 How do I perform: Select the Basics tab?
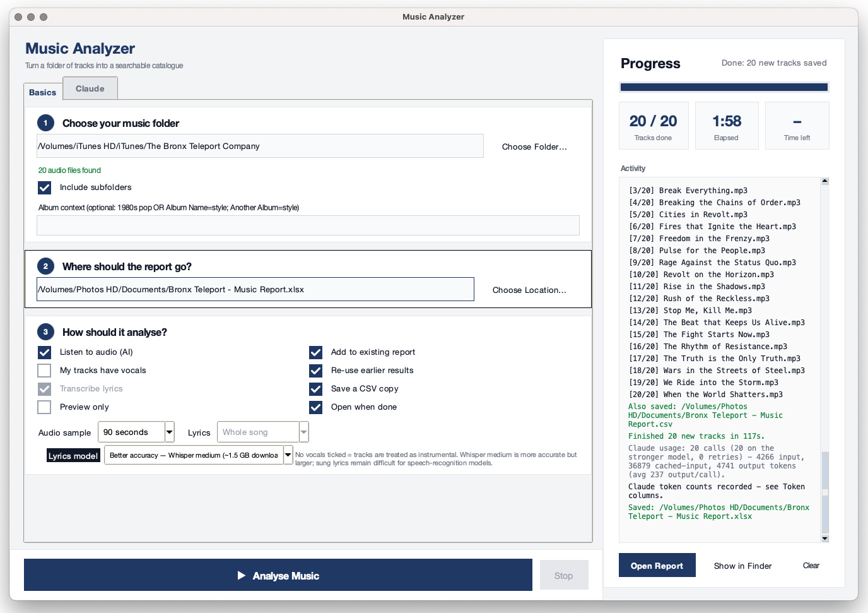tap(43, 92)
